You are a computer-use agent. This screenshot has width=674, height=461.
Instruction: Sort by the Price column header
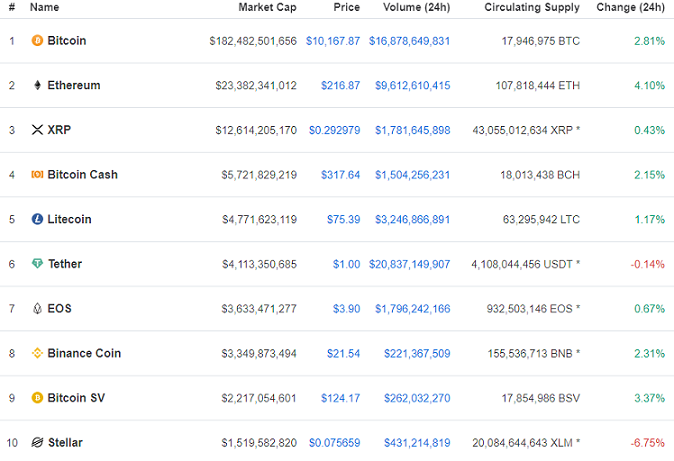pos(346,7)
